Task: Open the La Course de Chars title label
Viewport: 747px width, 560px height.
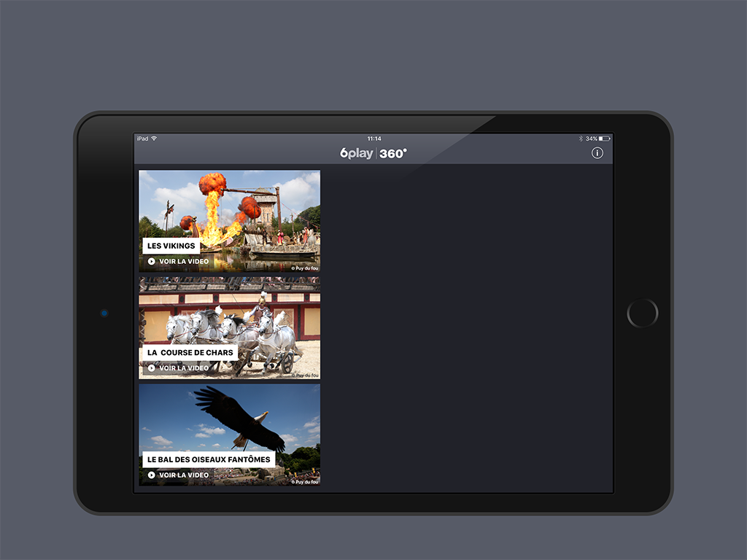Action: pos(190,352)
